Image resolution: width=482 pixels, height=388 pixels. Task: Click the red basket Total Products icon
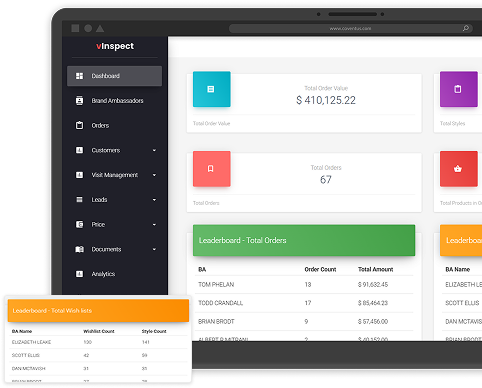point(458,169)
